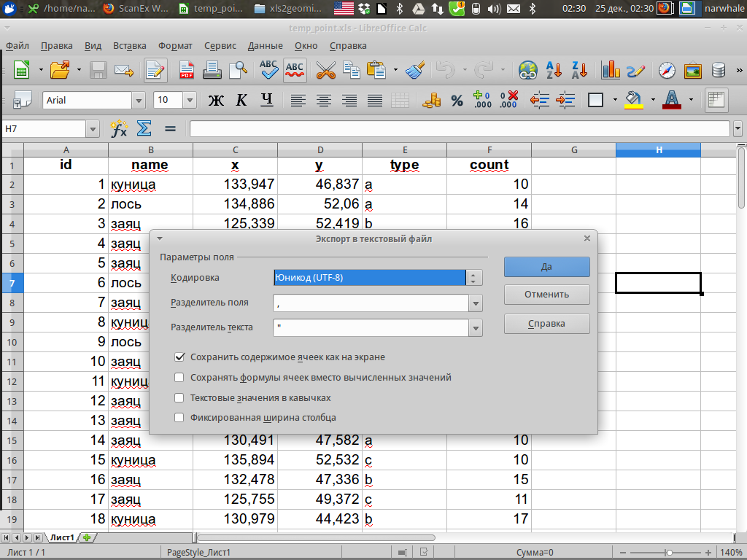747x560 pixels.
Task: Toggle save formulas instead of values
Action: (179, 378)
